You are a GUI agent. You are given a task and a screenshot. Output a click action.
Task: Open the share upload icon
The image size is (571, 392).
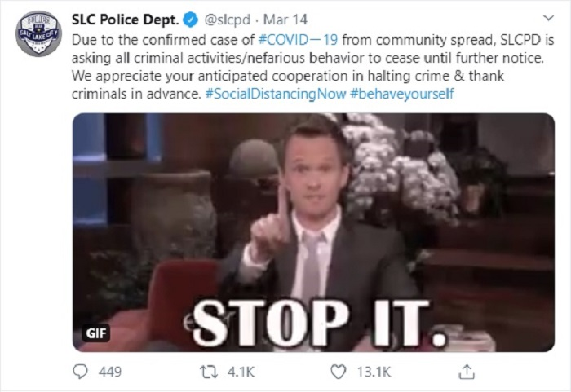[467, 372]
